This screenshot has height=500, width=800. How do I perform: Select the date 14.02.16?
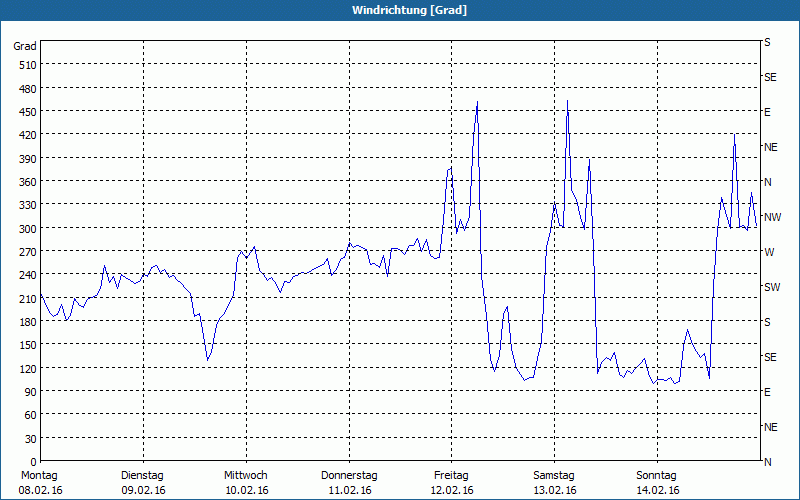click(x=657, y=490)
